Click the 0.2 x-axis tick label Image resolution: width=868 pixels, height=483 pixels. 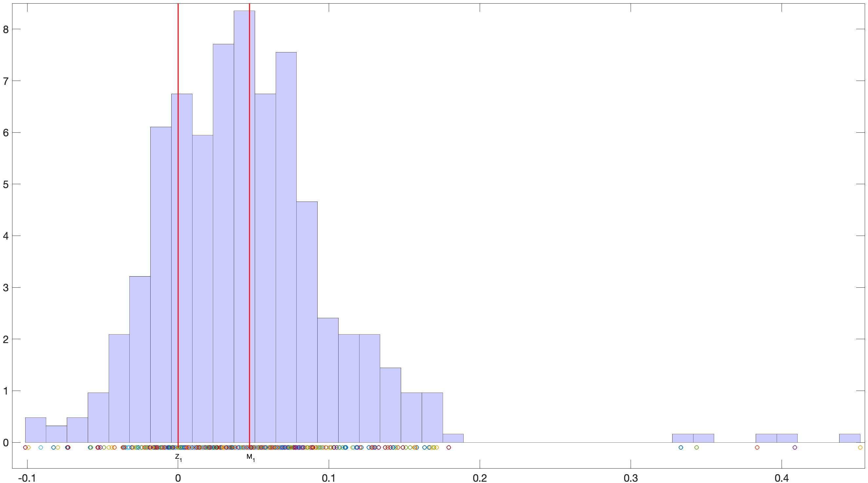tap(479, 478)
